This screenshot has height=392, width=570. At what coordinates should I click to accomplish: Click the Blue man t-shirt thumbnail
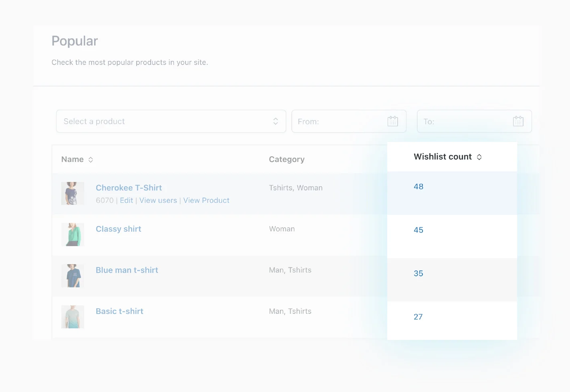[x=73, y=276]
